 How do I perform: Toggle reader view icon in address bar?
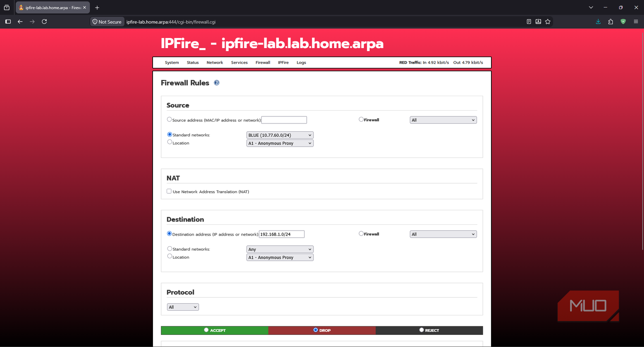pyautogui.click(x=529, y=22)
